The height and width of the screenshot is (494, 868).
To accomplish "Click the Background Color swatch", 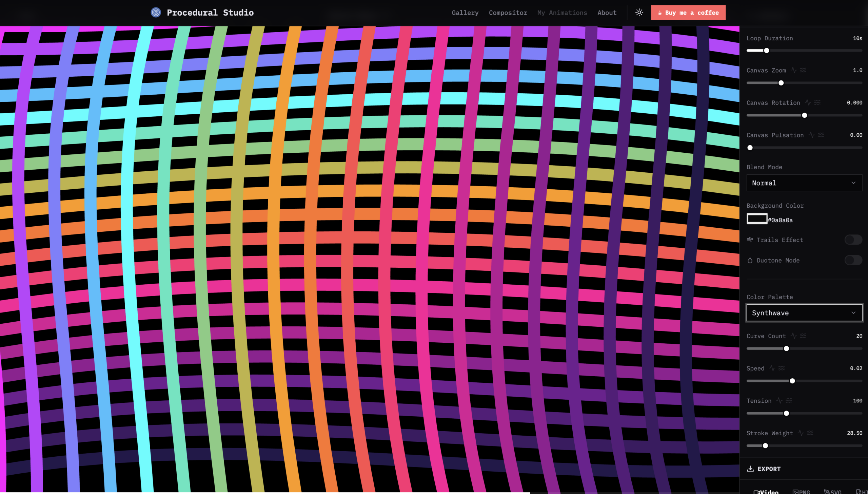I will pyautogui.click(x=757, y=219).
